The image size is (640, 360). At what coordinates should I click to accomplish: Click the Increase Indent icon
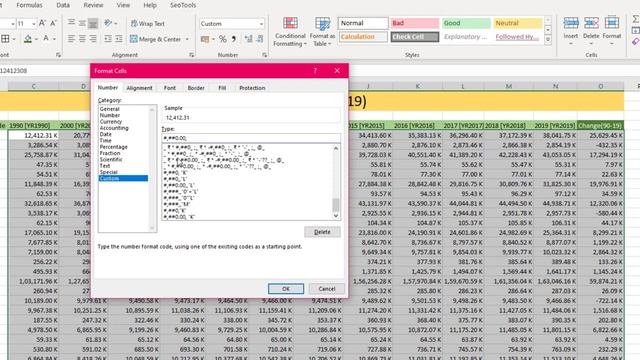pos(118,39)
